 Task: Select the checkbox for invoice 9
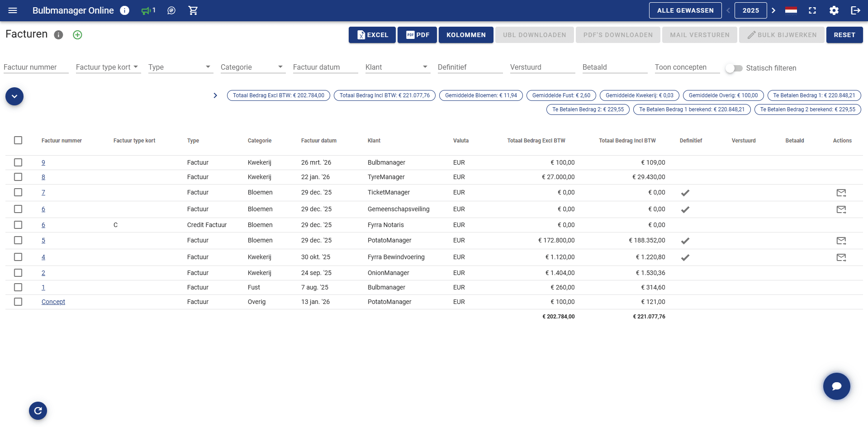click(18, 162)
